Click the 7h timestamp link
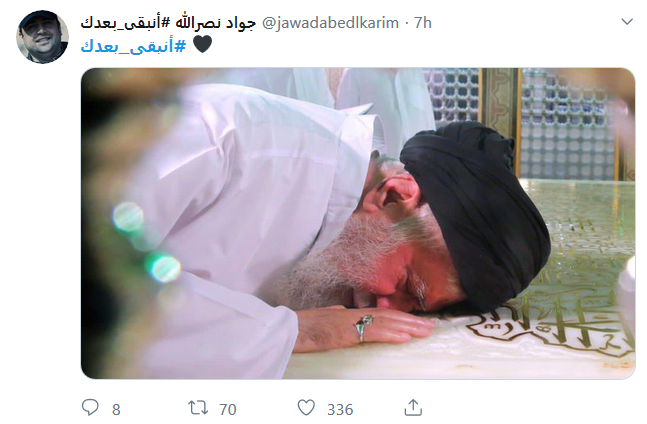 423,23
